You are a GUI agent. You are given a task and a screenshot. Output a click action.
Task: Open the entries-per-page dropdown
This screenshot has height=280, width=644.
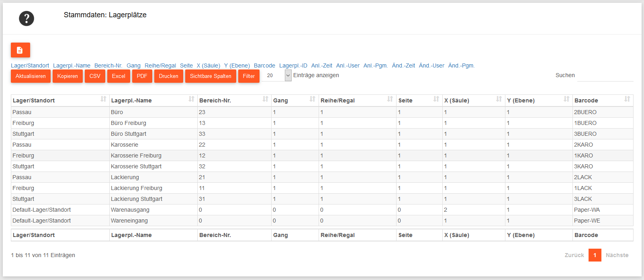[288, 76]
